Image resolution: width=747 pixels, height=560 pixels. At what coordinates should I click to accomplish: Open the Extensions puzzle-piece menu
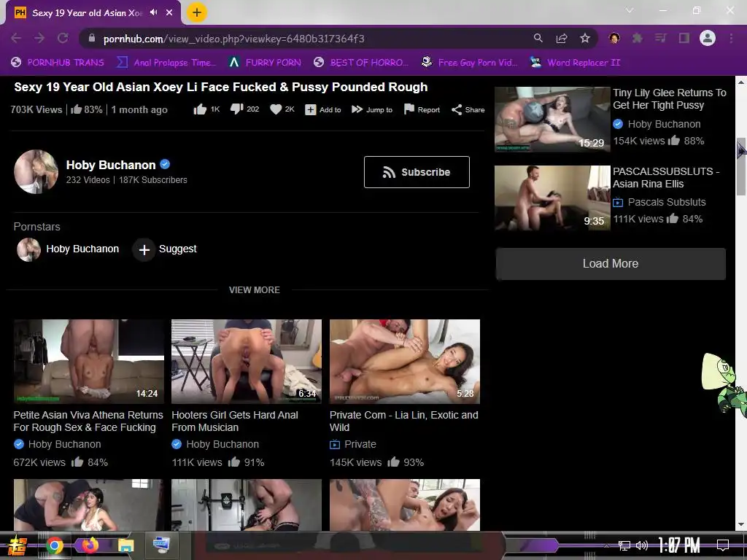tap(637, 38)
